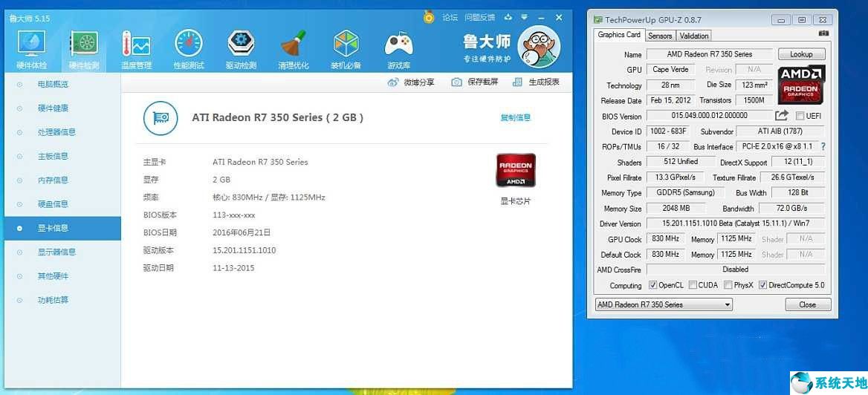The height and width of the screenshot is (395, 868).
Task: Click the BIOS Version field in GPU-Z
Action: coord(709,116)
